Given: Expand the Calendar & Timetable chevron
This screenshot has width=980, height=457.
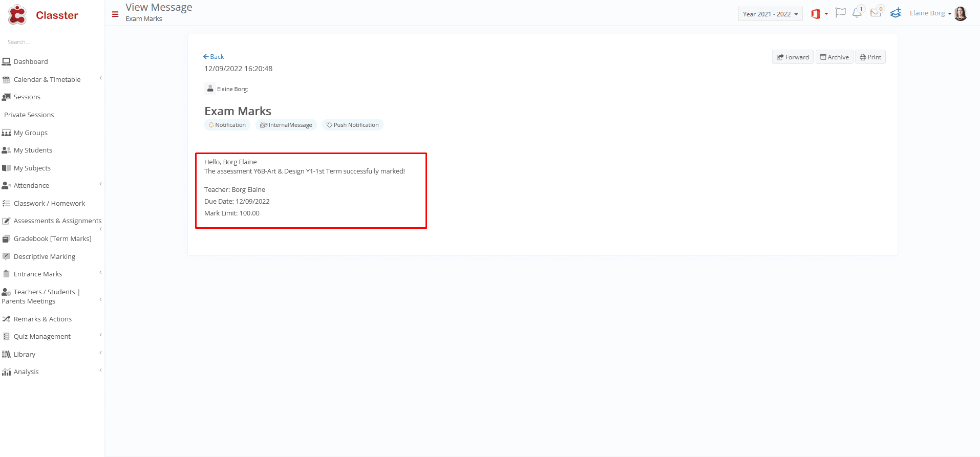Looking at the screenshot, I should 100,78.
